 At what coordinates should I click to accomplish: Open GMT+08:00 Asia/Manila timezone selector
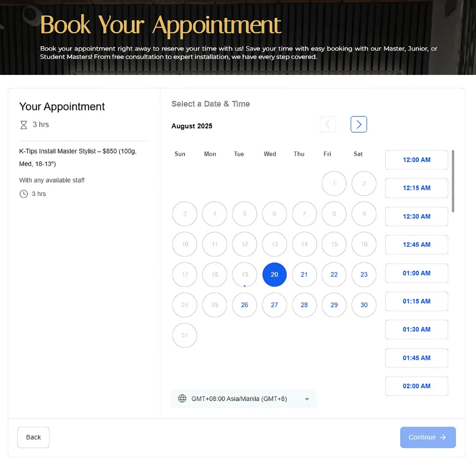coord(243,398)
